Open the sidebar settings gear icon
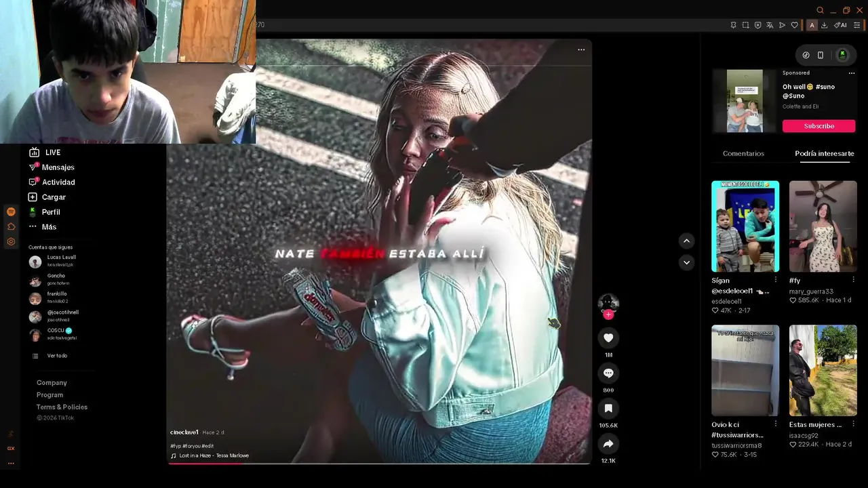This screenshot has width=868, height=488. [11, 241]
